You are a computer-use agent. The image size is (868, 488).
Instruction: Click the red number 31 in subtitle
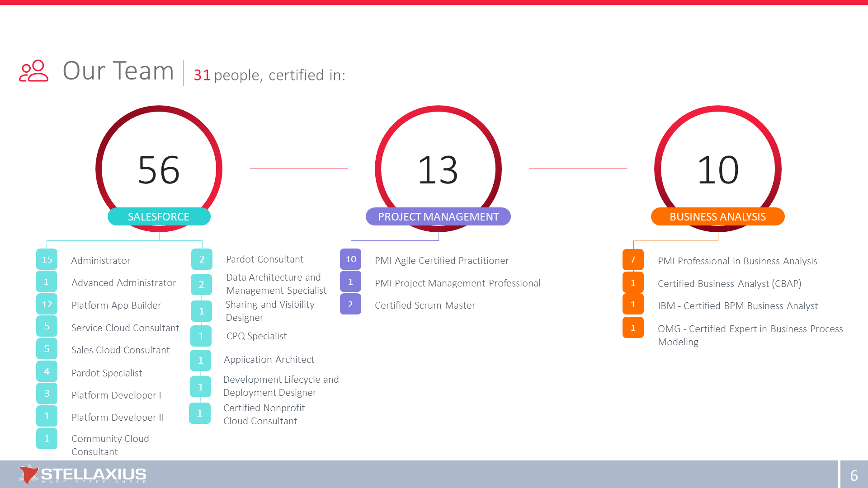pyautogui.click(x=202, y=75)
